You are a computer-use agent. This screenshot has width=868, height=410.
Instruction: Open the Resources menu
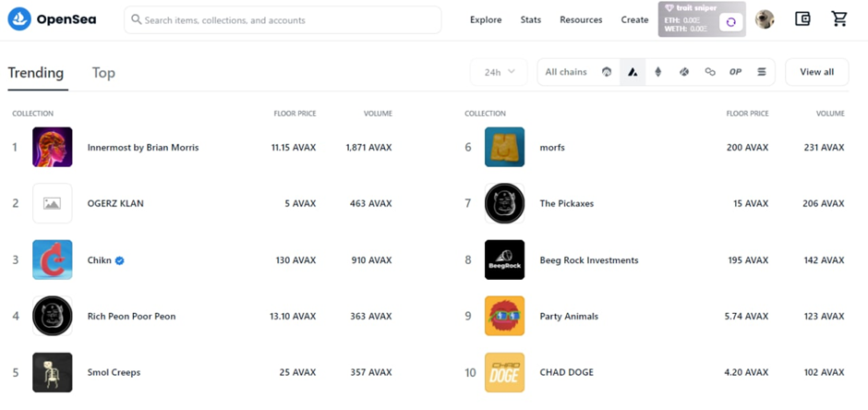pyautogui.click(x=581, y=20)
